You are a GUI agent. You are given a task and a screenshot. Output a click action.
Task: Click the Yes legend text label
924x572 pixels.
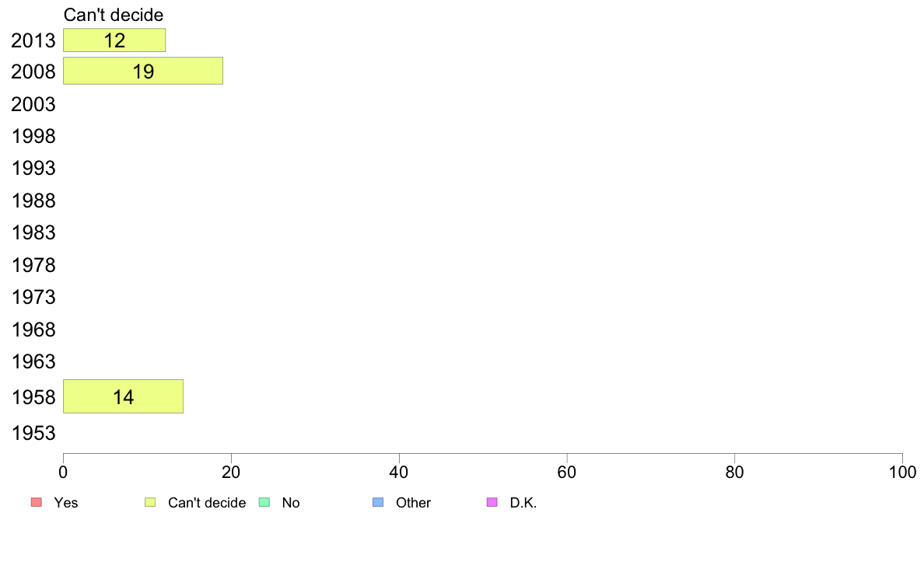coord(66,503)
